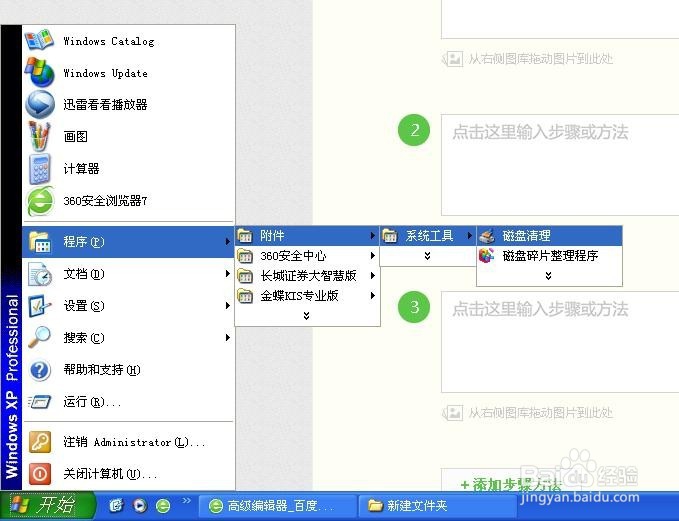679x521 pixels.
Task: Open the 迅雷看看播放器 player icon
Action: (x=40, y=104)
